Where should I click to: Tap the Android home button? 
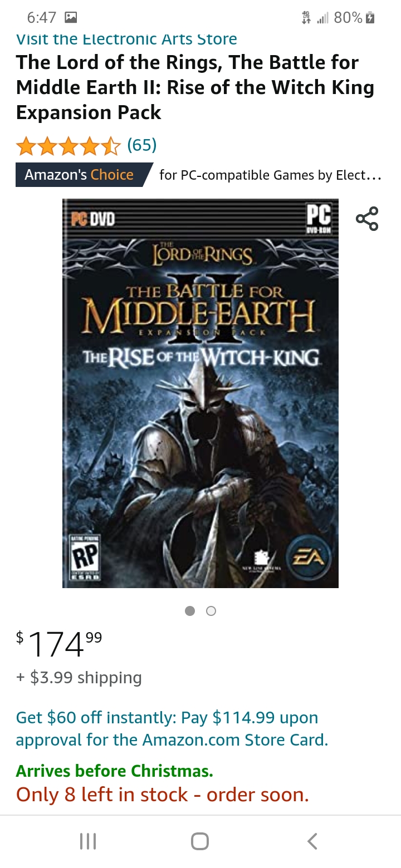click(200, 841)
